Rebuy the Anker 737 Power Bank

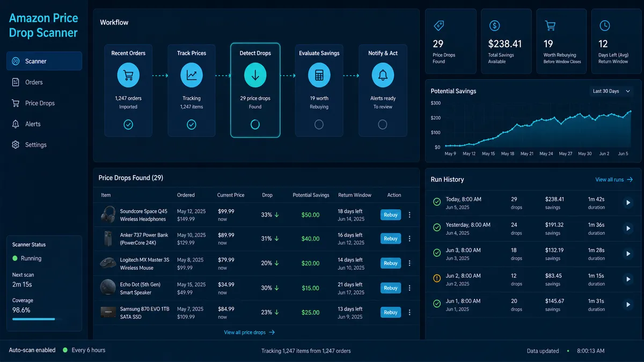pos(391,239)
